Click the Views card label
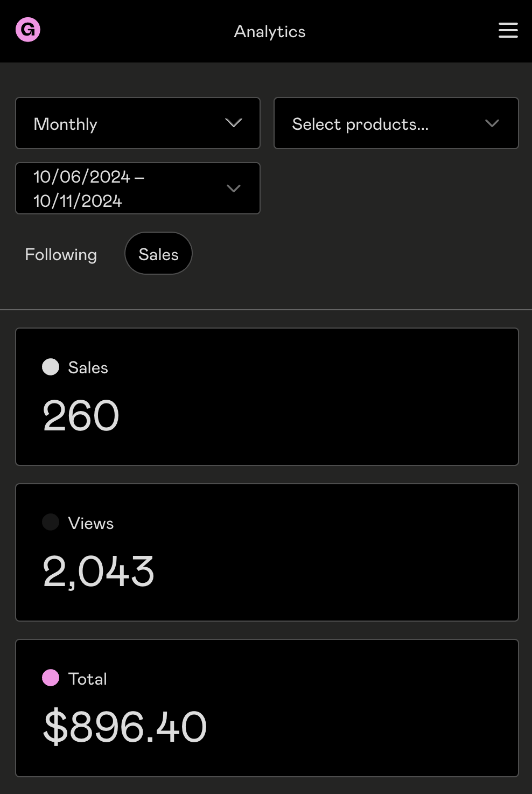The width and height of the screenshot is (532, 794). 91,523
